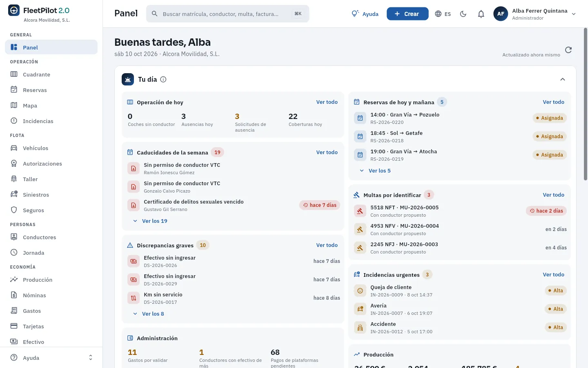
Task: Expand the Ayuda menu at sidebar bottom
Action: pyautogui.click(x=51, y=358)
